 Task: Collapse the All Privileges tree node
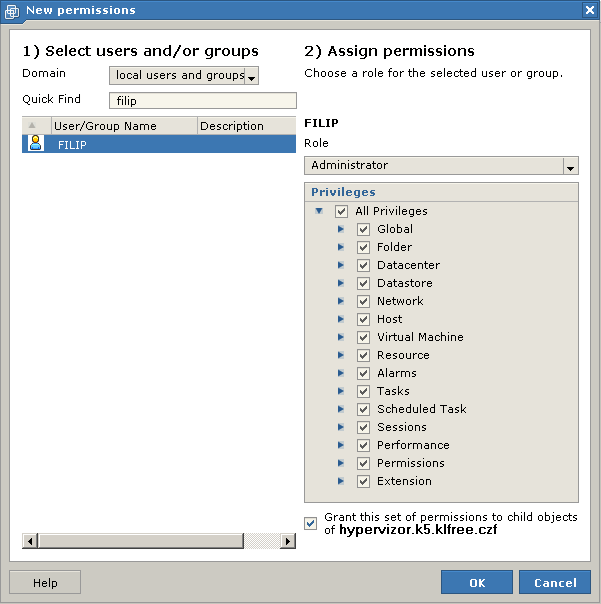[319, 211]
